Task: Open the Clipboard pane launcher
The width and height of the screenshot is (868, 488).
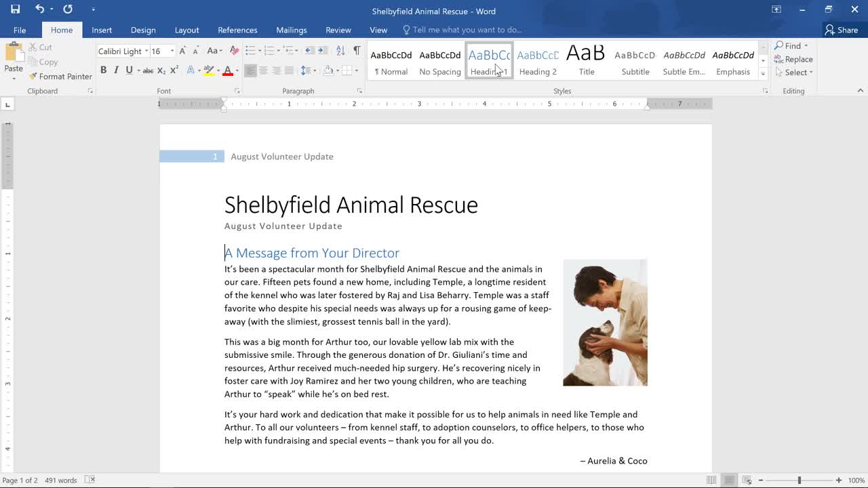Action: pyautogui.click(x=90, y=91)
